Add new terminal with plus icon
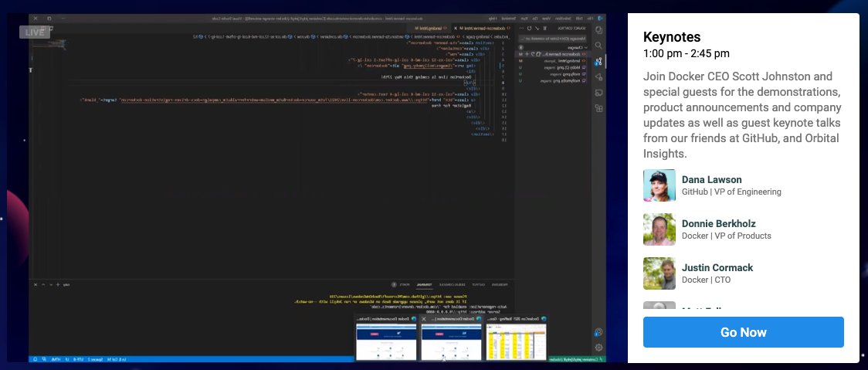This screenshot has height=370, width=868. coord(58,285)
